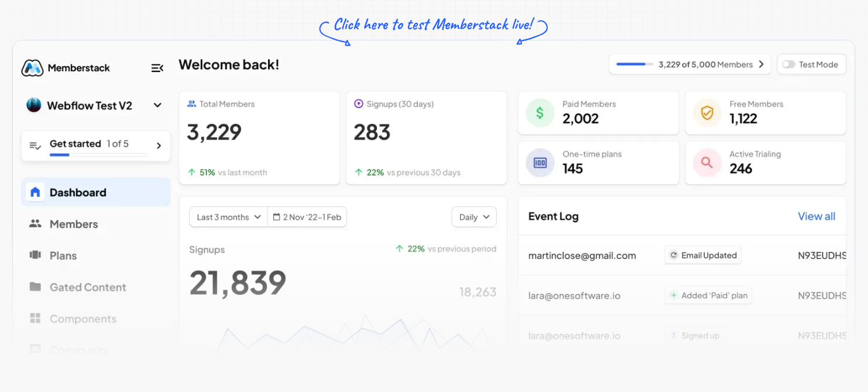This screenshot has height=392, width=868.
Task: Click the green arrow beside 51%
Action: click(x=191, y=172)
